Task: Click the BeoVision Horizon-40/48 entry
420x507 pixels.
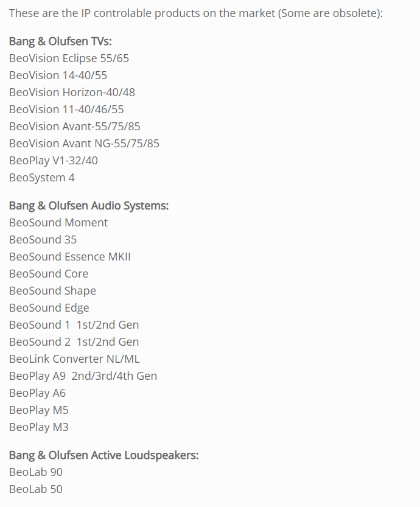Action: click(x=72, y=93)
